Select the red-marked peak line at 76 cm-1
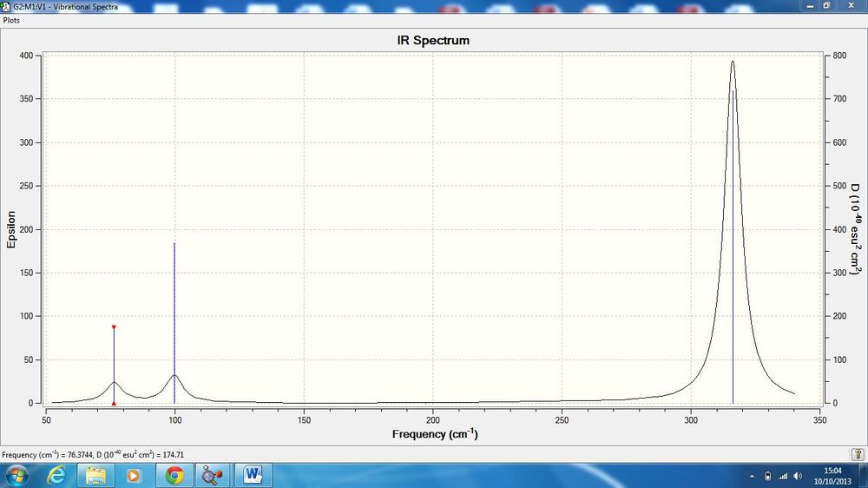The width and height of the screenshot is (868, 488). click(x=114, y=366)
